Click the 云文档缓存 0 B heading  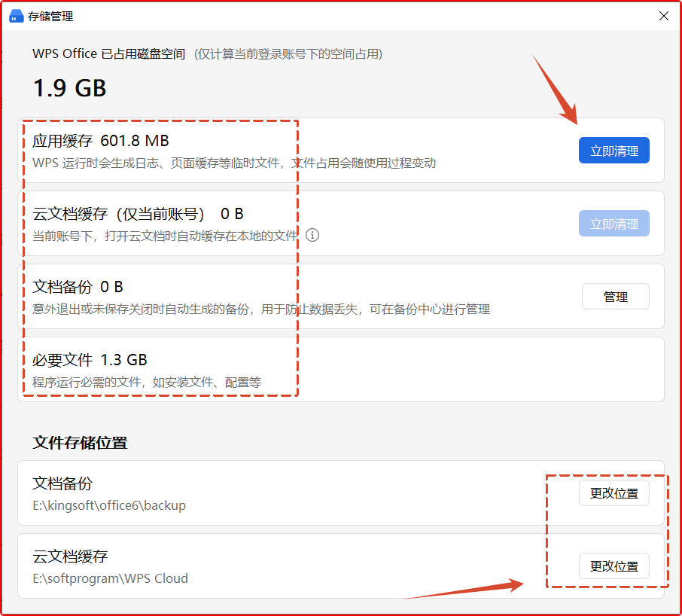pos(138,214)
